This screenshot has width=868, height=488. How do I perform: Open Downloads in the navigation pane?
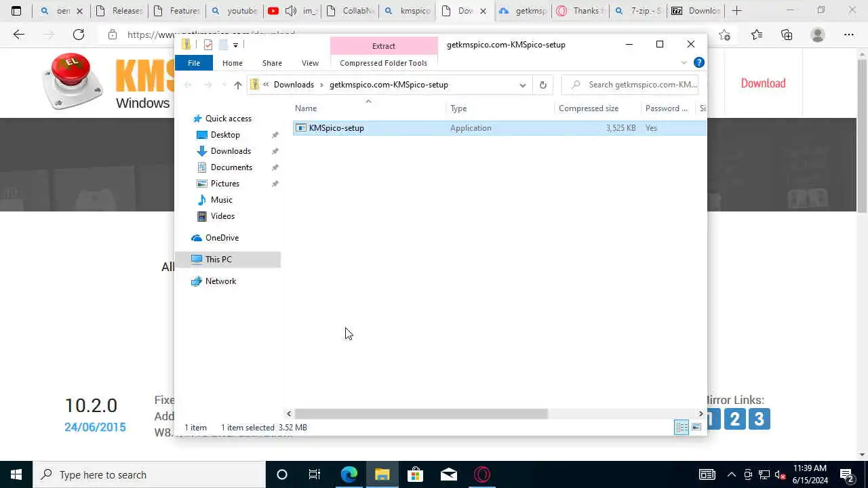(231, 151)
